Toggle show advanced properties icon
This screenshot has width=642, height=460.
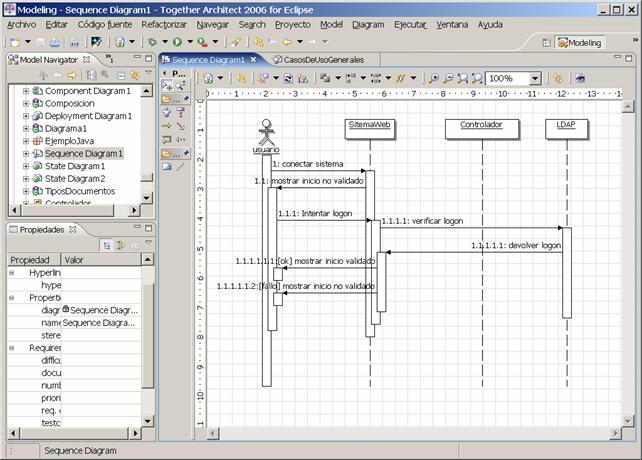[x=119, y=245]
